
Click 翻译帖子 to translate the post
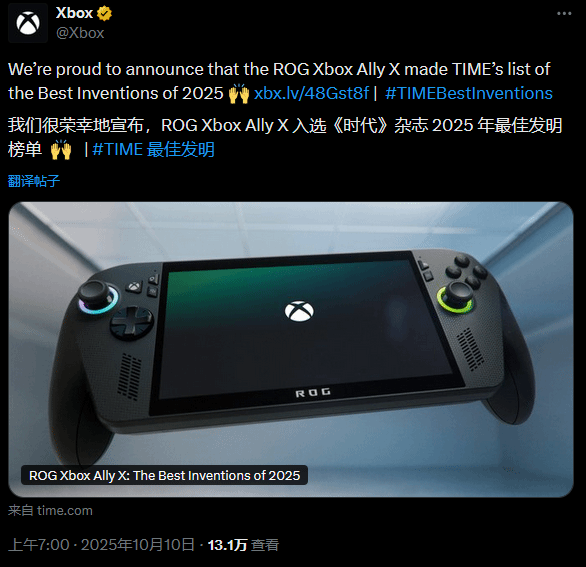click(x=34, y=181)
